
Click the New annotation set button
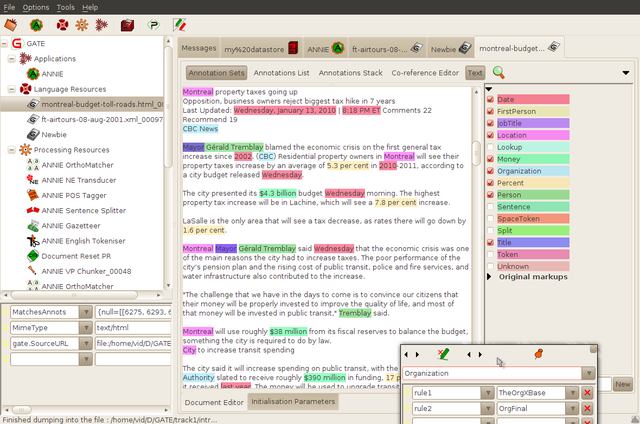622,384
